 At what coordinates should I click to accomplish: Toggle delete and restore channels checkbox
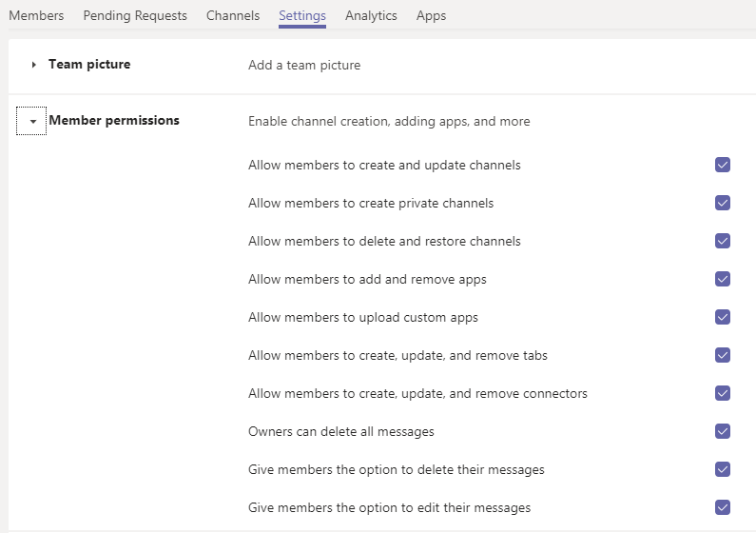click(723, 241)
